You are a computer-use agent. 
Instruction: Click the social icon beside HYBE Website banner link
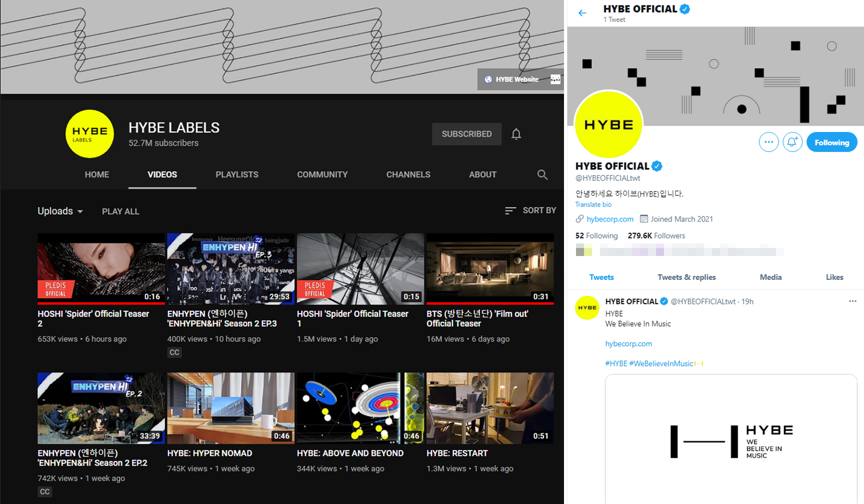[x=555, y=79]
